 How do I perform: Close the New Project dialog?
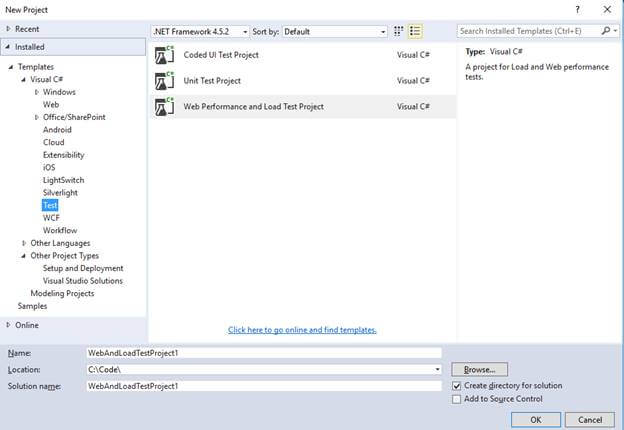(x=607, y=10)
